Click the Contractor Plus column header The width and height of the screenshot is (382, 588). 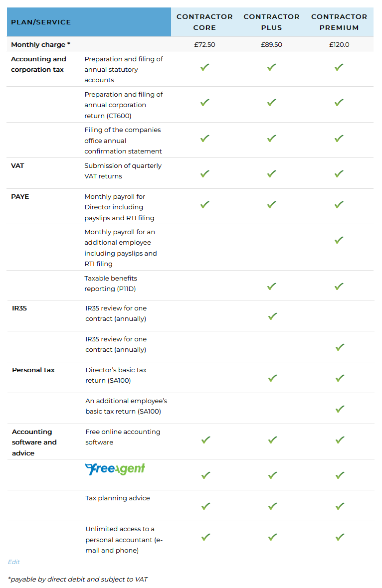[272, 22]
